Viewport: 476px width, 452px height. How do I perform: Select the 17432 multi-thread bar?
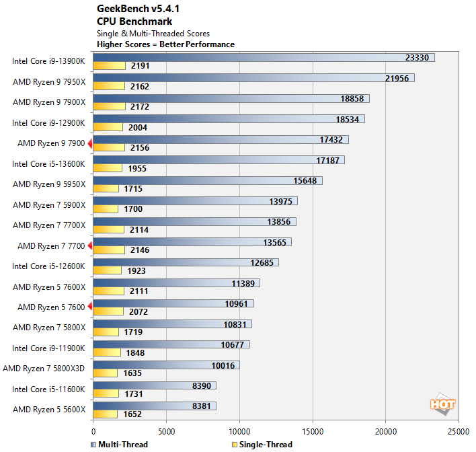(x=221, y=140)
